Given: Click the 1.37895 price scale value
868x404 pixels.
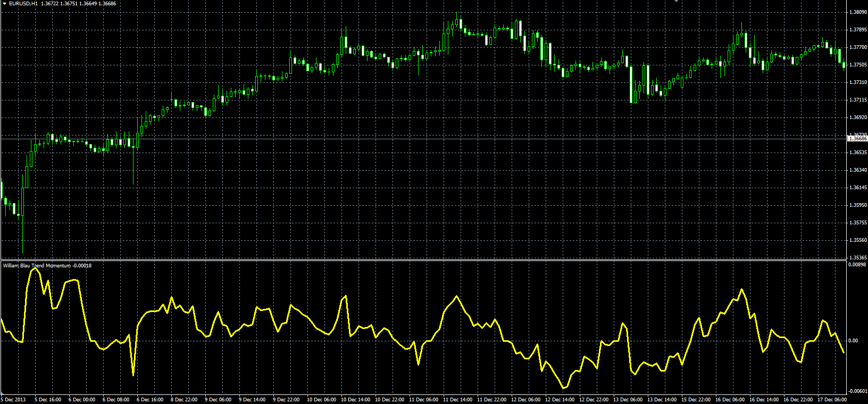Looking at the screenshot, I should 858,30.
